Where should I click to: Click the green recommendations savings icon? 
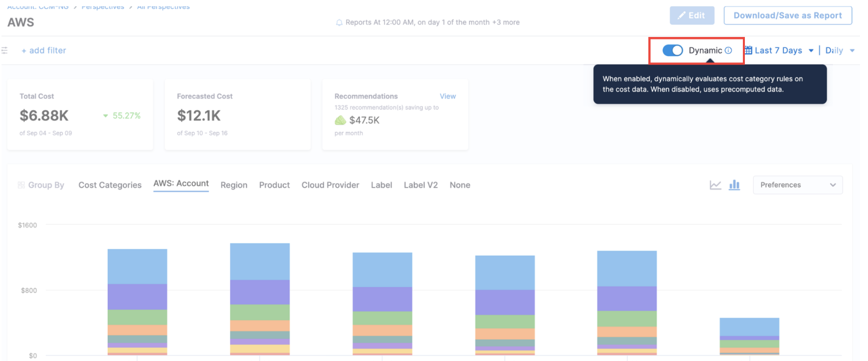[x=340, y=120]
